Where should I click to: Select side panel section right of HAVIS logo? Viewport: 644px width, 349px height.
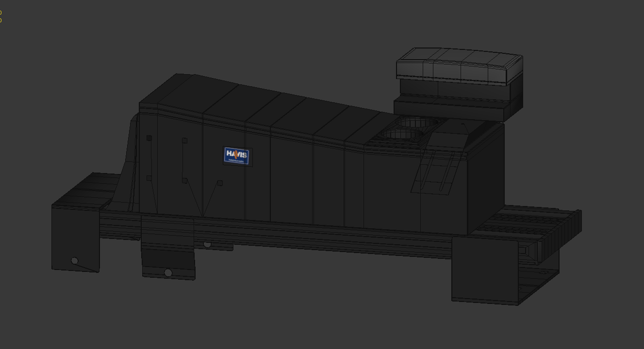(x=291, y=179)
